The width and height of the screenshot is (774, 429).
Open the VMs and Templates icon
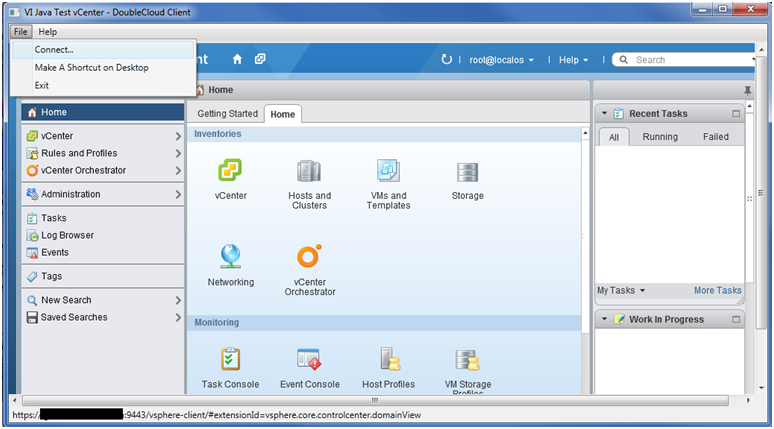[x=388, y=170]
